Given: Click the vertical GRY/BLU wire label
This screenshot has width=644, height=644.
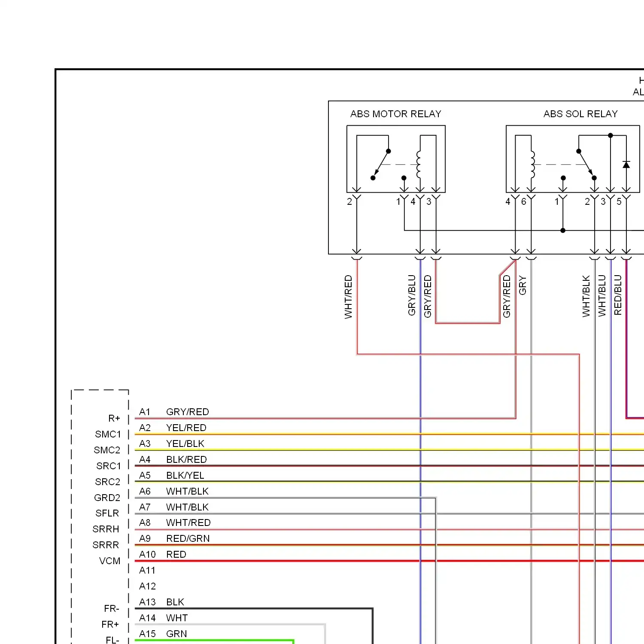Looking at the screenshot, I should pos(412,295).
